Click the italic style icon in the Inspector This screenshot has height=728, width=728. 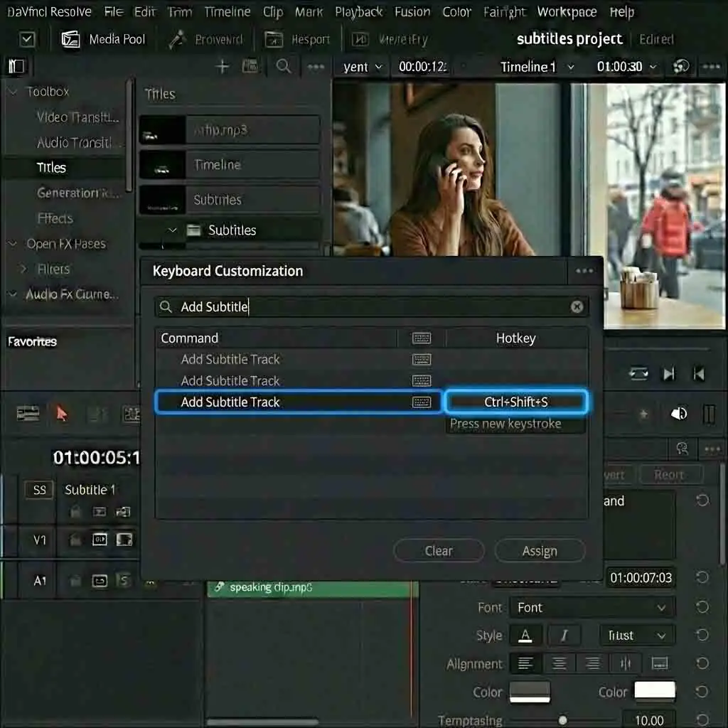coord(564,635)
